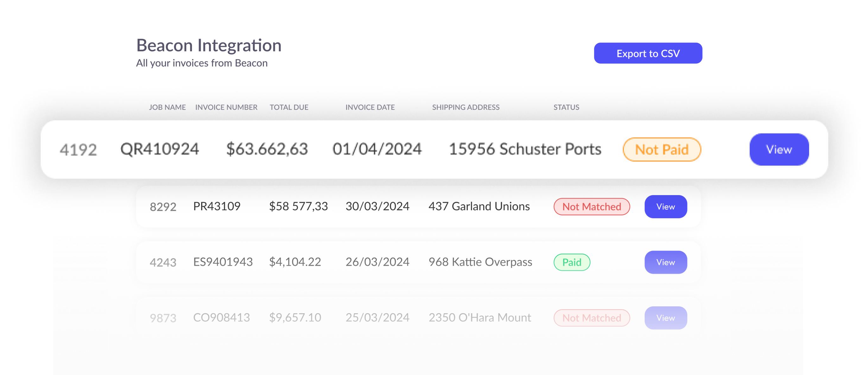Screen dimensions: 868x375
Task: View the ES9401943 invoice
Action: pos(666,262)
